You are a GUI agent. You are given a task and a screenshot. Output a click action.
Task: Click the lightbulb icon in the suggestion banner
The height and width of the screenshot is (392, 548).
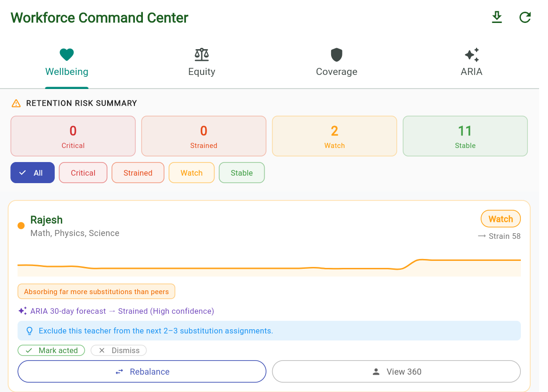[x=30, y=331]
